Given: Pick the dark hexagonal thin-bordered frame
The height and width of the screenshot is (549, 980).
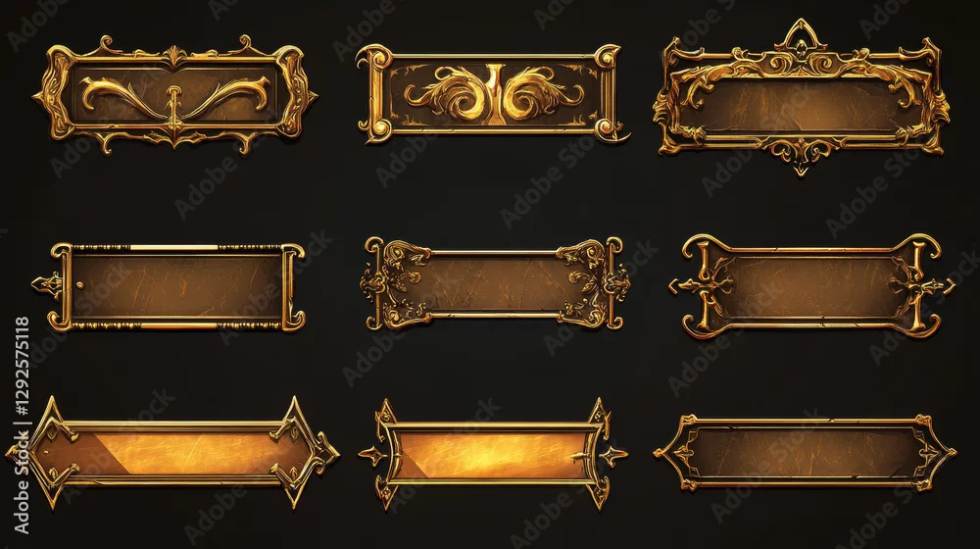Looking at the screenshot, I should pyautogui.click(x=805, y=452).
